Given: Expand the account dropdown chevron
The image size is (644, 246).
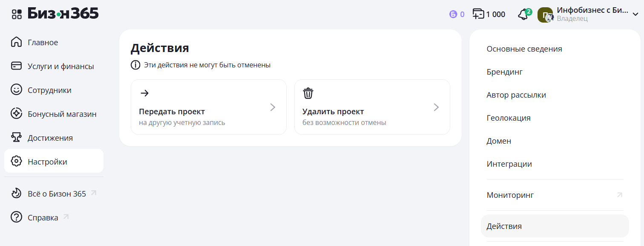Looking at the screenshot, I should click(x=635, y=14).
